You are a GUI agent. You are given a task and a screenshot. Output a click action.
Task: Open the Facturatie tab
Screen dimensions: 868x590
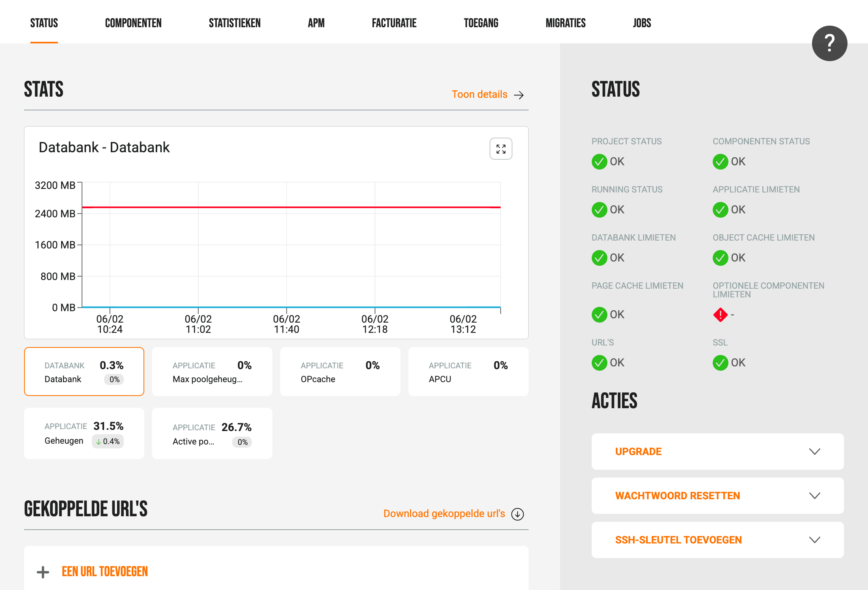[x=394, y=23]
